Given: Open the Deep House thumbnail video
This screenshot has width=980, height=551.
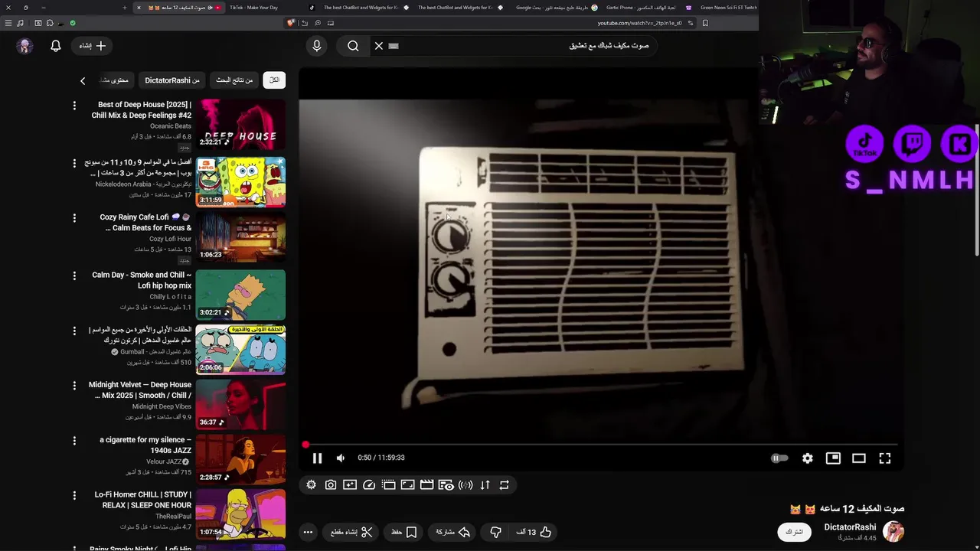Looking at the screenshot, I should pos(240,124).
